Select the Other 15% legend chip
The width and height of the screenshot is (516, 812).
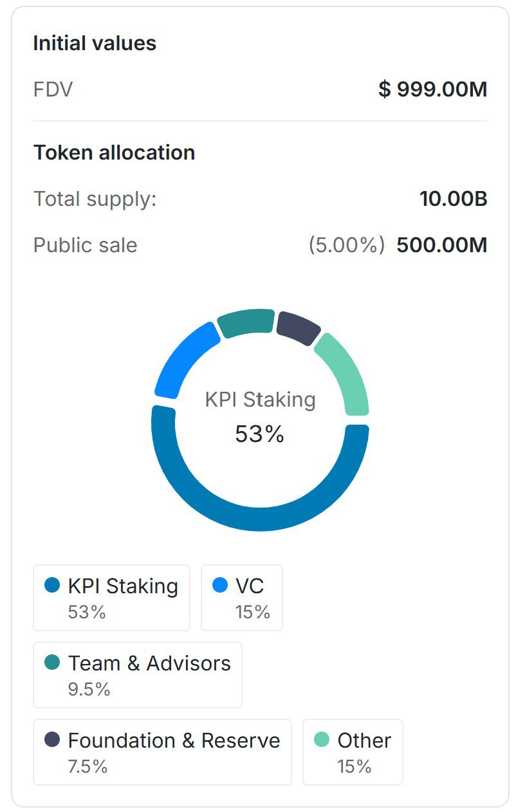(x=353, y=752)
